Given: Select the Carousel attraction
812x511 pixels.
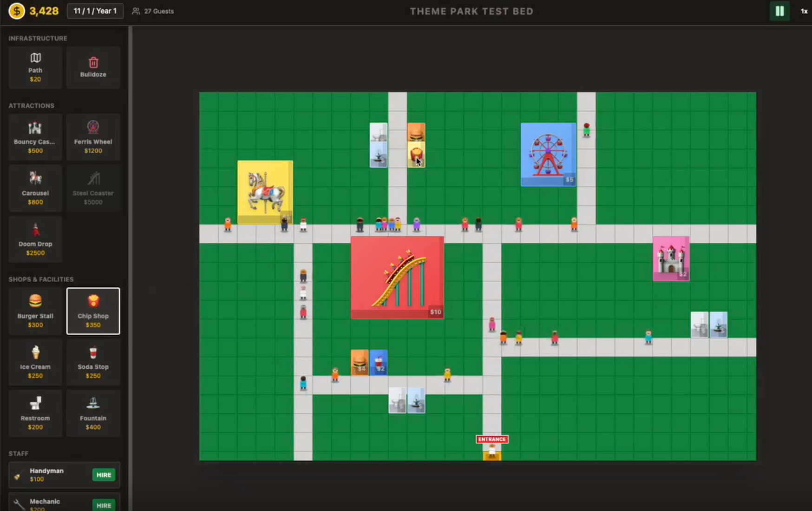Looking at the screenshot, I should coord(35,188).
